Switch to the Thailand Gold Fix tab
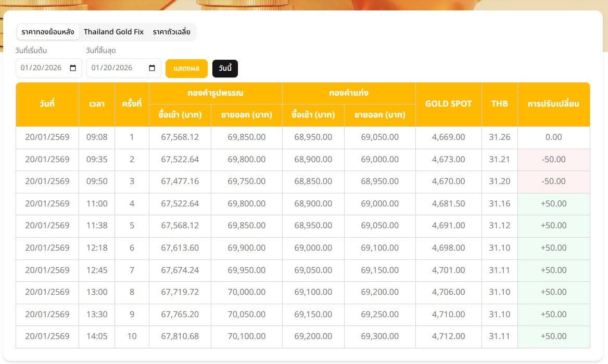Image resolution: width=608 pixels, height=364 pixels. tap(113, 32)
